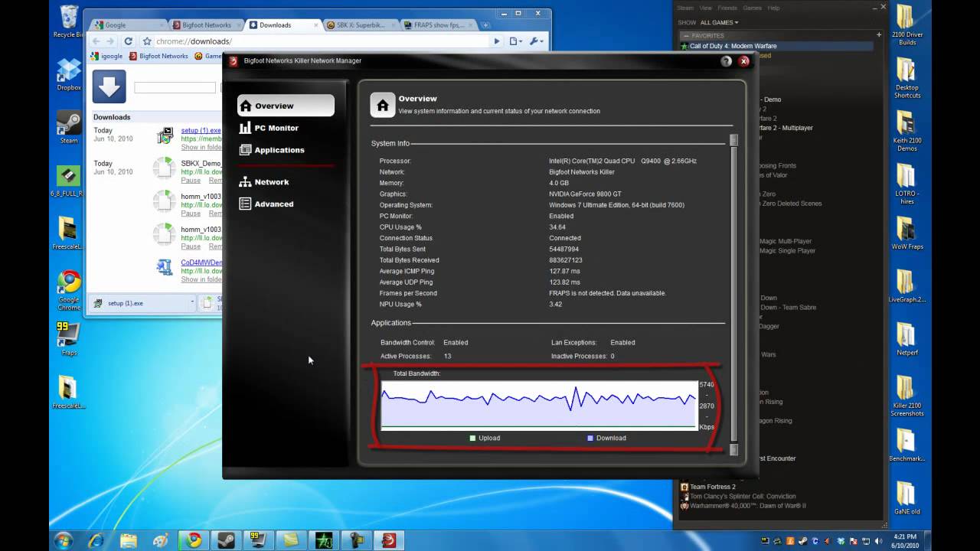Click the Total Bytes Sent value 54487994
The image size is (980, 551).
(x=564, y=249)
